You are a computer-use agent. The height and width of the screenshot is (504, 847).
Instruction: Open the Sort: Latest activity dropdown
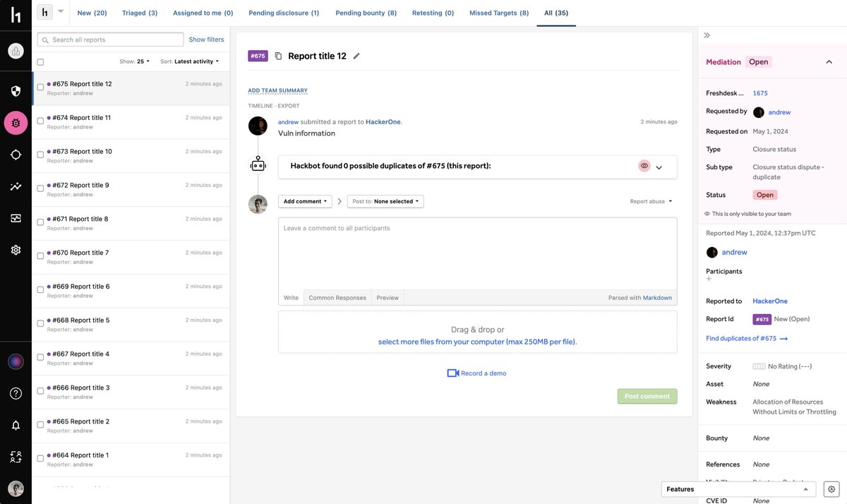[189, 61]
